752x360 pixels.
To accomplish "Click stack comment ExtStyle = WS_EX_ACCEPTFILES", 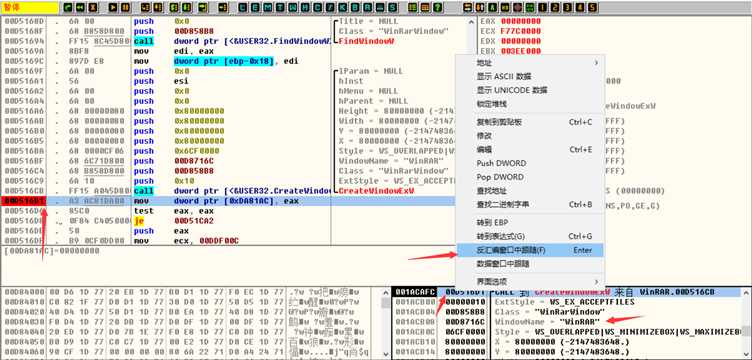I will [564, 302].
